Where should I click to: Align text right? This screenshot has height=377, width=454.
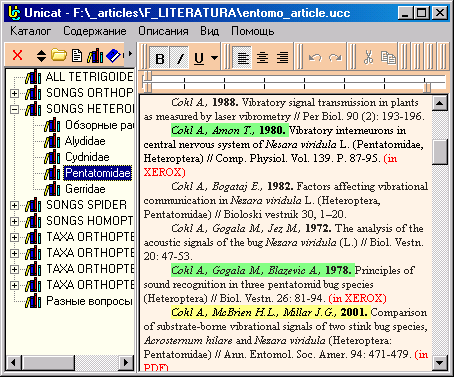(282, 58)
